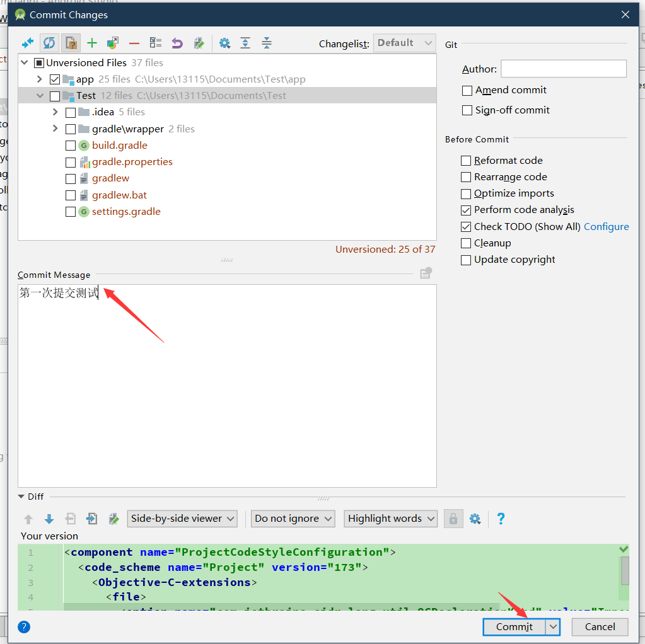The image size is (645, 644).
Task: Open the Changelist Default dropdown
Action: (404, 43)
